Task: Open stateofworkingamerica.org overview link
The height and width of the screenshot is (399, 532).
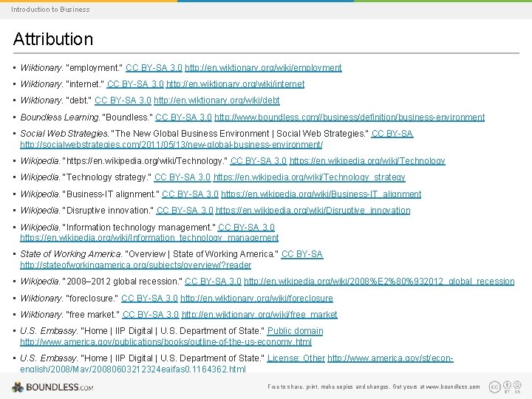Action: (136, 265)
